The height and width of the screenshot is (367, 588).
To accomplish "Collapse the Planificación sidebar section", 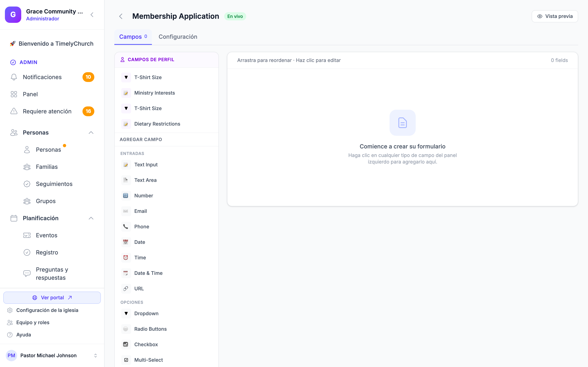I will point(91,218).
